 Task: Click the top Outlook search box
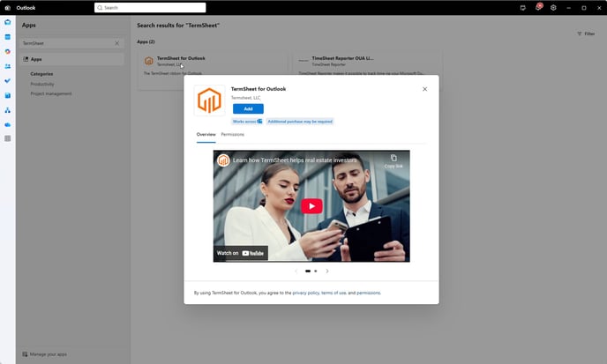pos(150,8)
